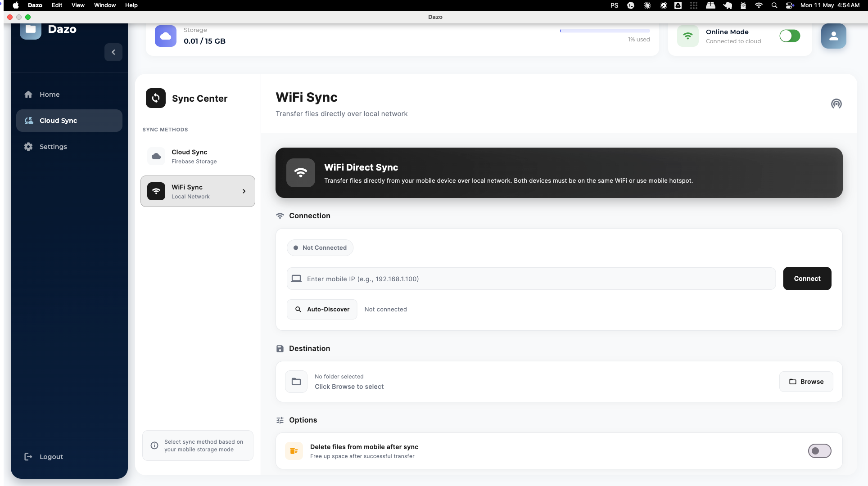The image size is (868, 486).
Task: Click the green WiFi Online Mode icon
Action: coord(688,36)
